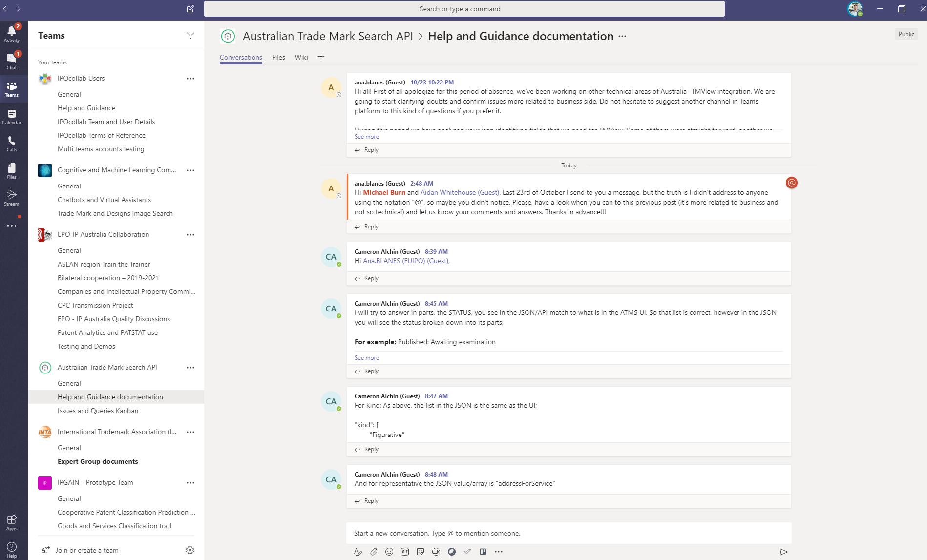The height and width of the screenshot is (560, 927).
Task: Switch to the Files tab
Action: (x=278, y=57)
